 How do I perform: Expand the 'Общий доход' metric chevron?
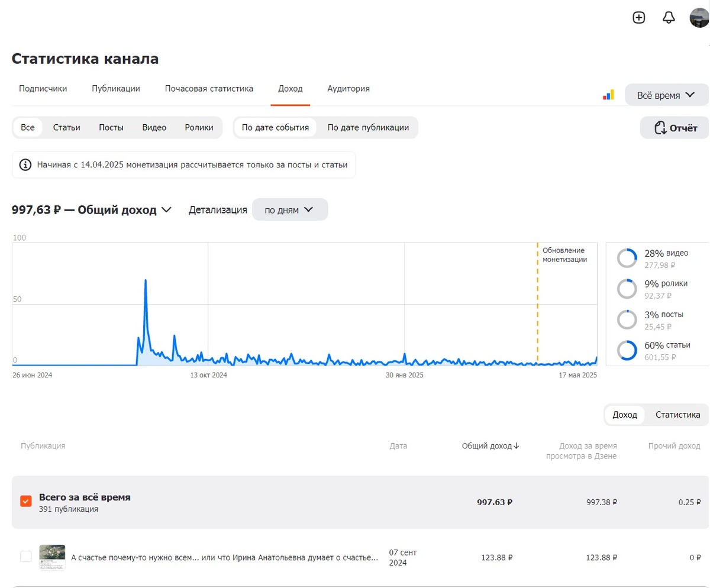tap(166, 209)
